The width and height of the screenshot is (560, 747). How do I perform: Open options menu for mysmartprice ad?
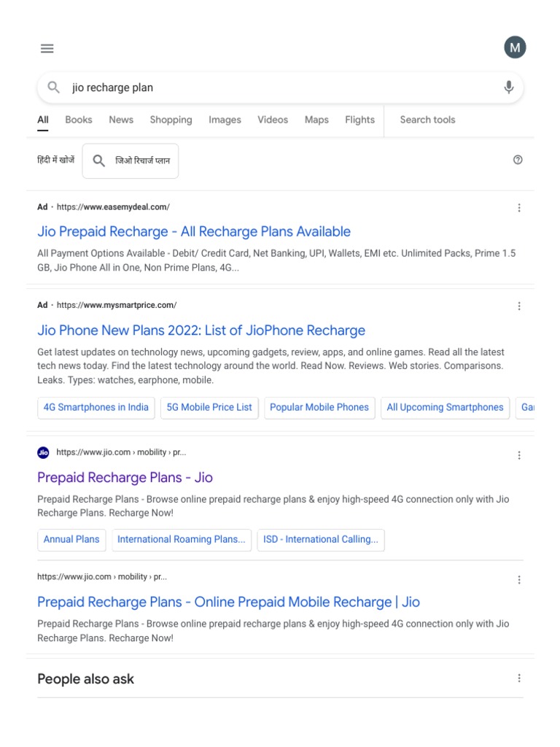click(519, 306)
